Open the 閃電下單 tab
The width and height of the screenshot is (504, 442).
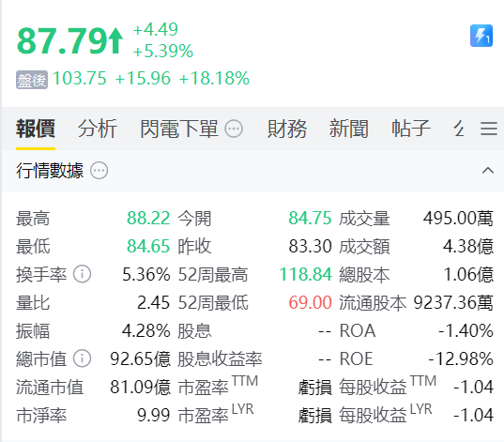pyautogui.click(x=179, y=129)
